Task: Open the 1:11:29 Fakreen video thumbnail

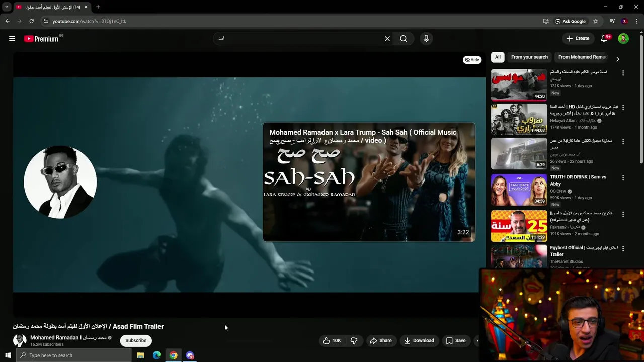Action: [x=519, y=226]
